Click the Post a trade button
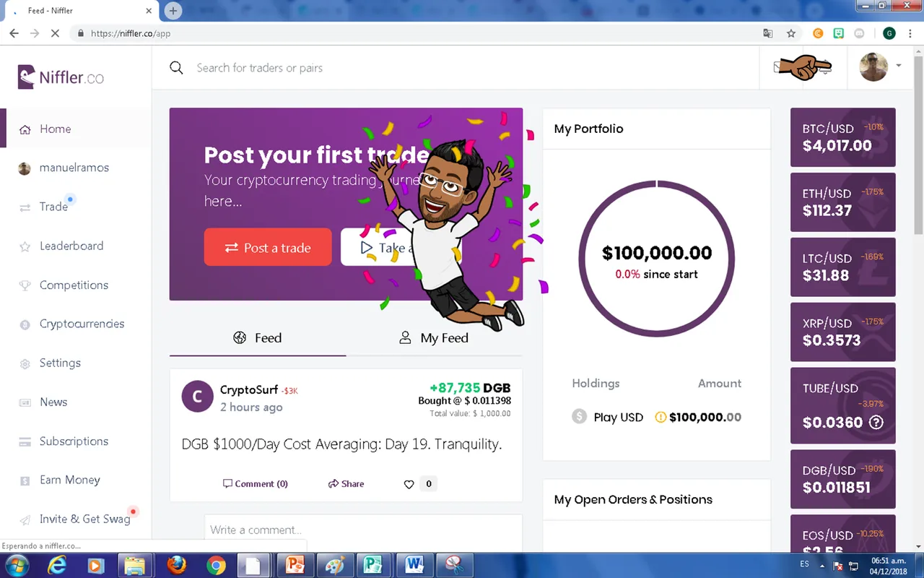The height and width of the screenshot is (578, 924). (x=268, y=247)
